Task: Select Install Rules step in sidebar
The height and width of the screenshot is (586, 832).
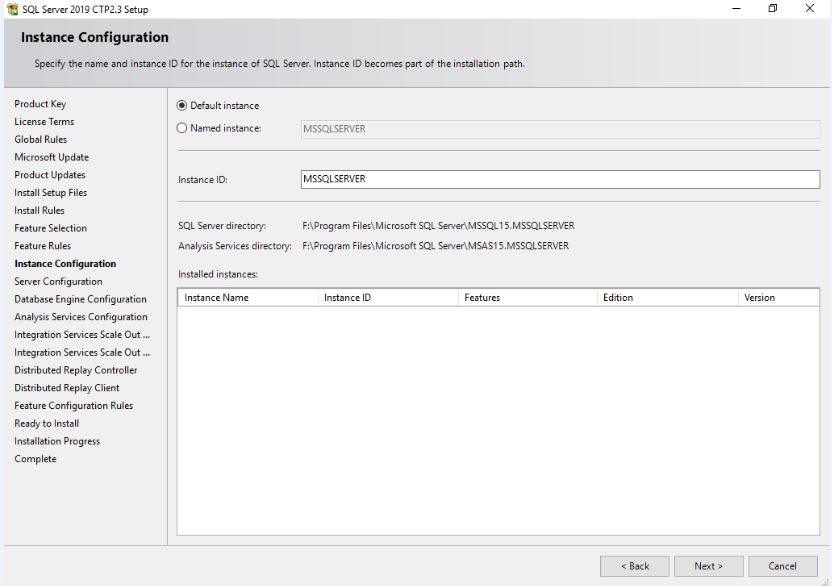Action: coord(39,211)
